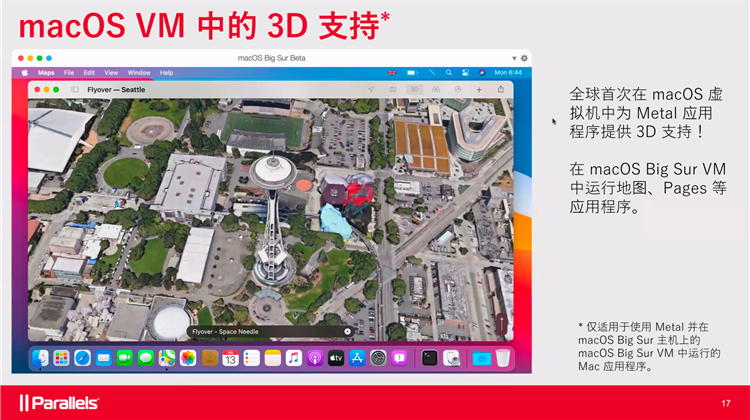Expand the Parallels window dropdown arrow
Screen dimensions: 750x420
(514, 58)
